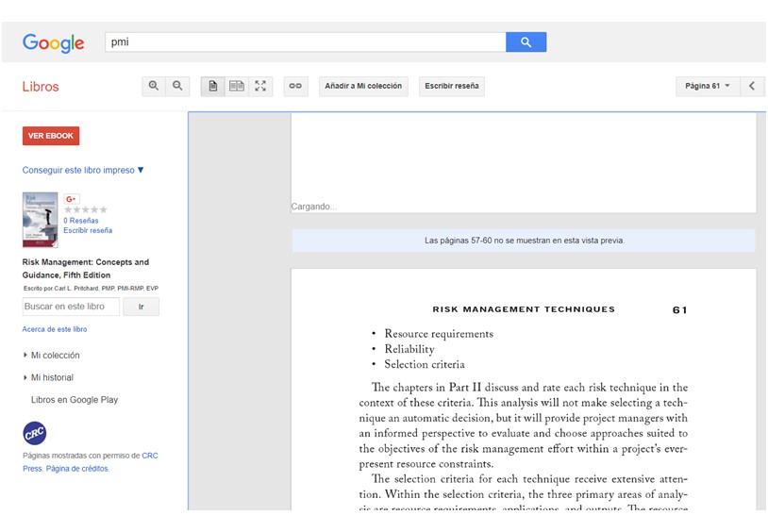Click the link chain icon

295,86
